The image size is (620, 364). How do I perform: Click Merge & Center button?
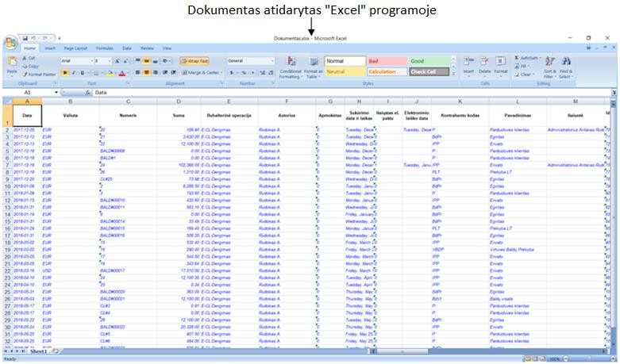[x=202, y=72]
